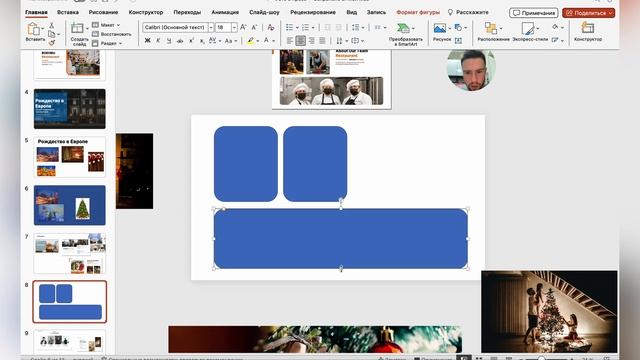Open the Запись tab

(x=376, y=12)
